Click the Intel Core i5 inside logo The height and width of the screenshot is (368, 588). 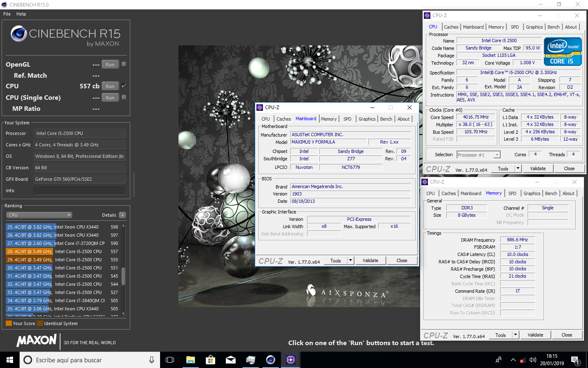(563, 52)
